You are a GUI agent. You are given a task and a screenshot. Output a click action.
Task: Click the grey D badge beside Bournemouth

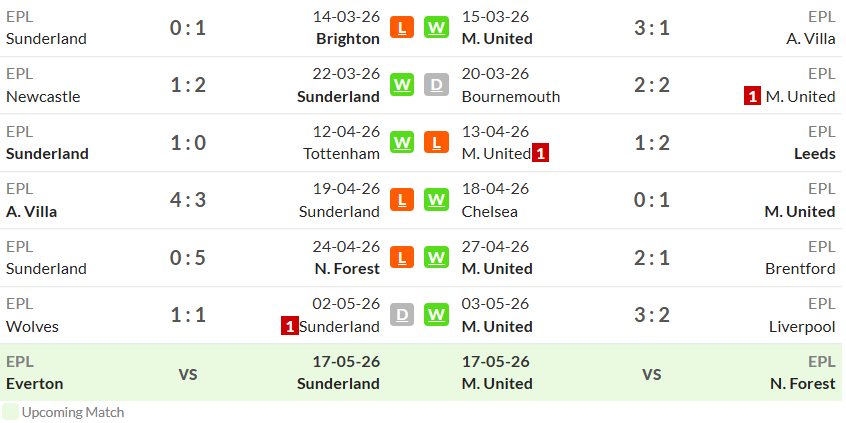(436, 85)
